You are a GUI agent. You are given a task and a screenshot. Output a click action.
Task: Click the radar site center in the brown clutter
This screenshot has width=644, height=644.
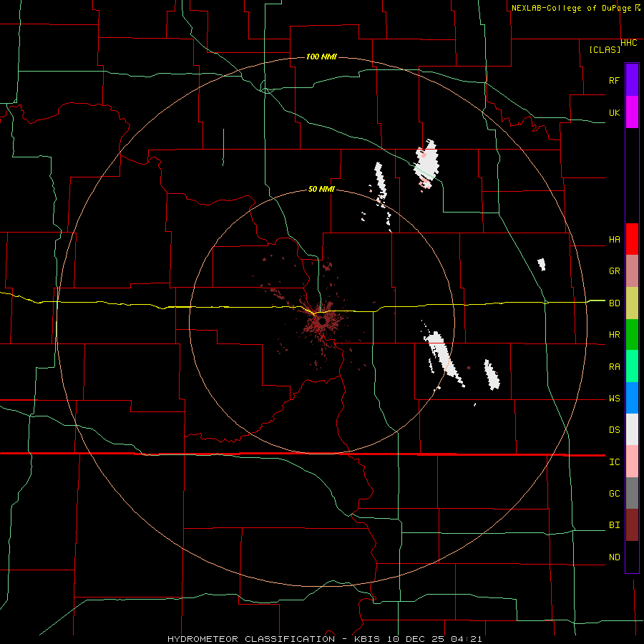click(321, 321)
